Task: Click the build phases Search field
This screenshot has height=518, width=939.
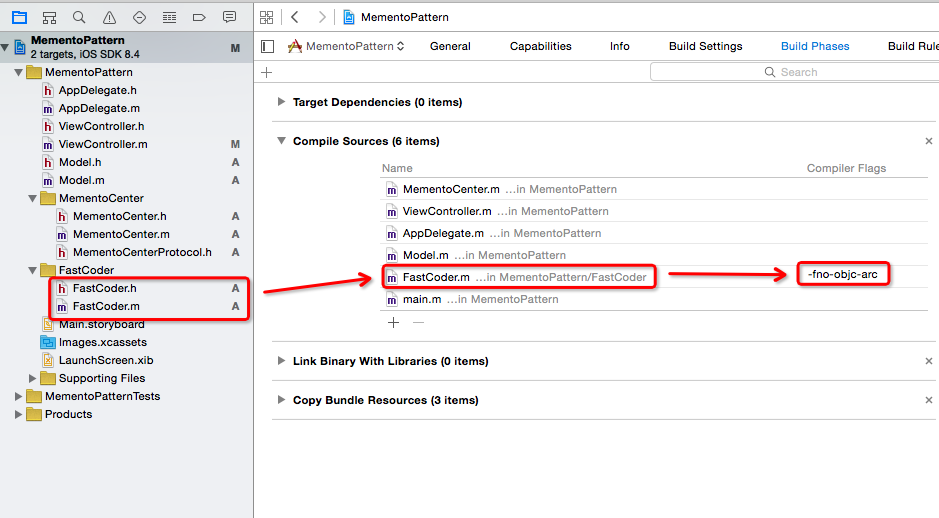Action: (x=795, y=72)
